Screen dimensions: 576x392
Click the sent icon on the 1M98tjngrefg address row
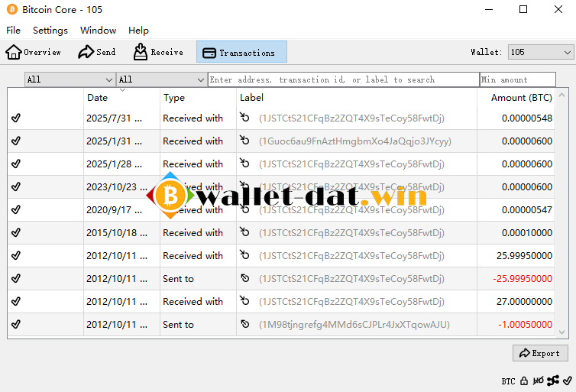(x=245, y=325)
